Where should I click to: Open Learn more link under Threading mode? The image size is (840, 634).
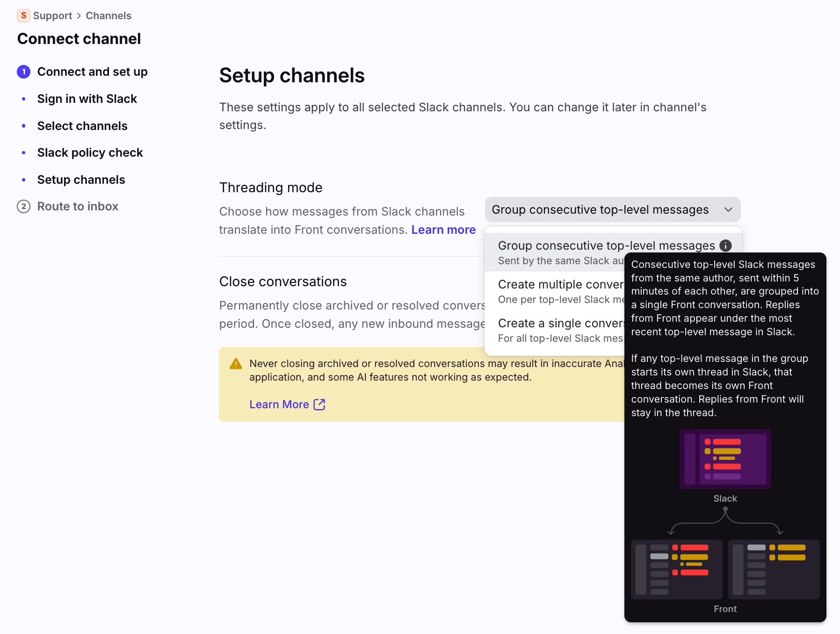point(443,230)
